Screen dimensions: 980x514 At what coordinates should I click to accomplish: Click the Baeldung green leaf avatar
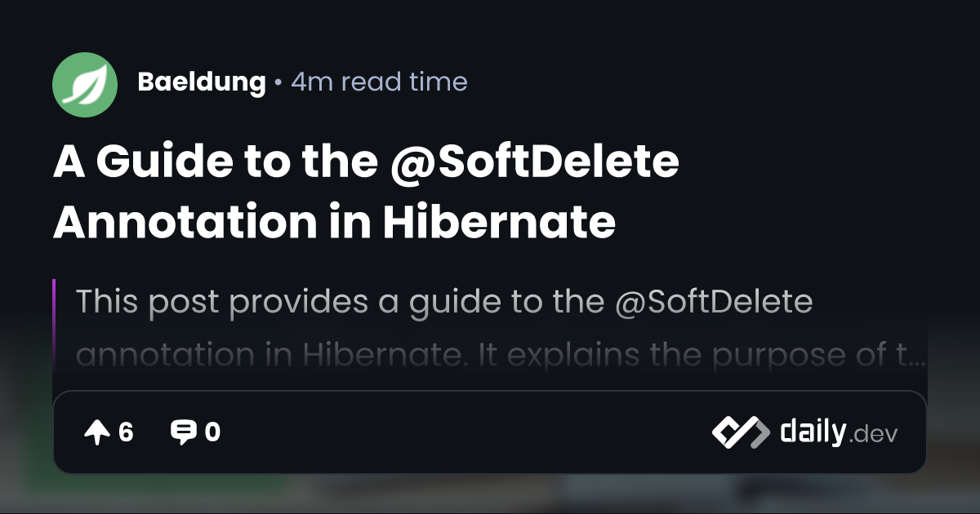tap(85, 85)
